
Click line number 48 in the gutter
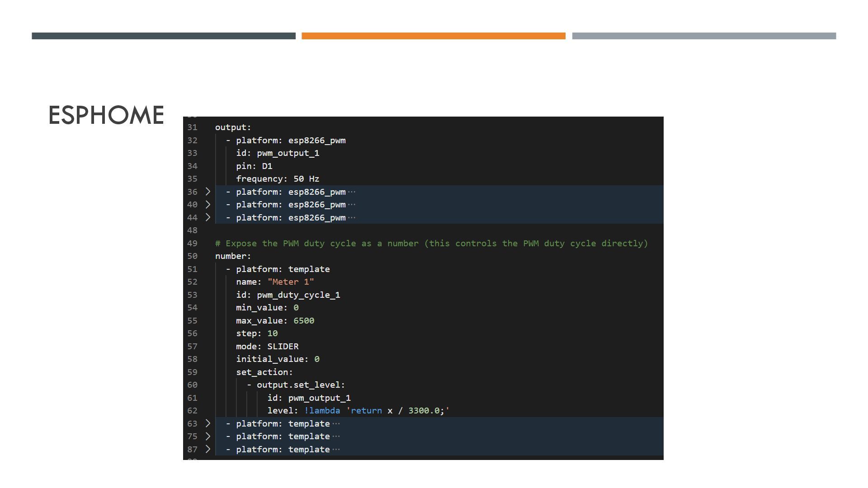192,230
